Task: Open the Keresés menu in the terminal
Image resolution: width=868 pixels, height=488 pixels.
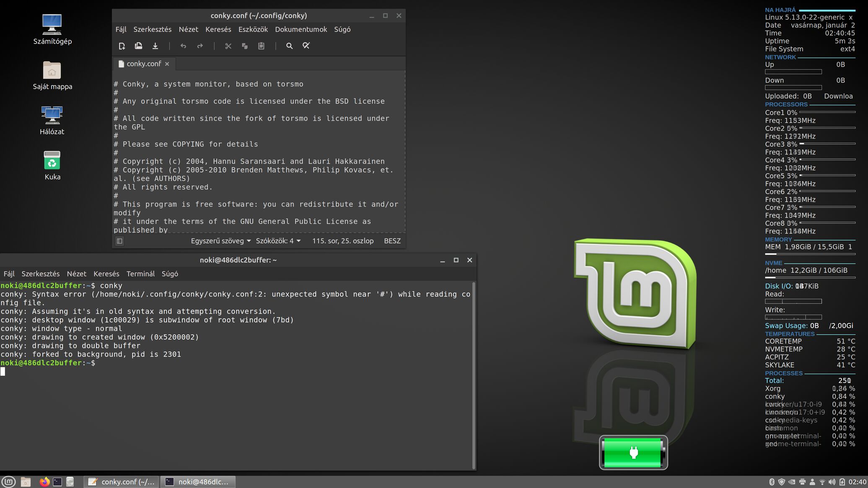Action: point(106,274)
